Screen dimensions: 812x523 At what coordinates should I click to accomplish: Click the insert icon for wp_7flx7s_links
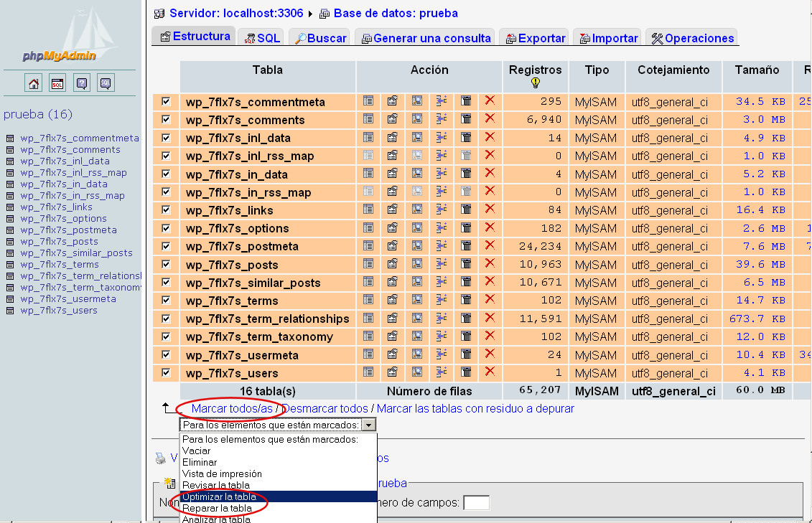coord(442,209)
